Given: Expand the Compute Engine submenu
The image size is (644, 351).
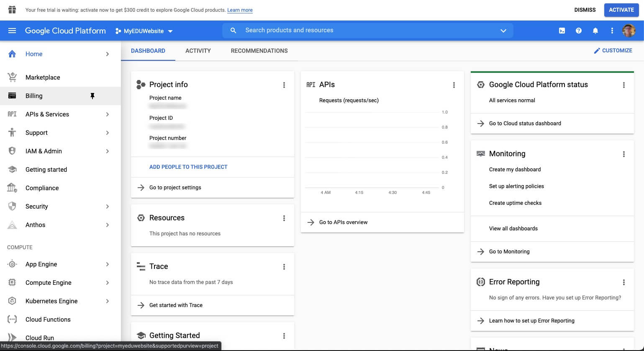Looking at the screenshot, I should pos(108,283).
